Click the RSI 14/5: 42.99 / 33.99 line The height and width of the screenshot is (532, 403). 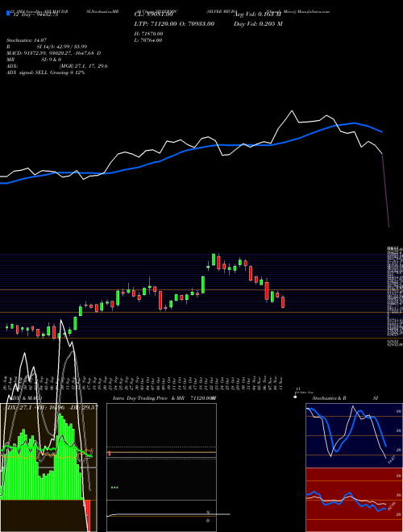(x=47, y=47)
